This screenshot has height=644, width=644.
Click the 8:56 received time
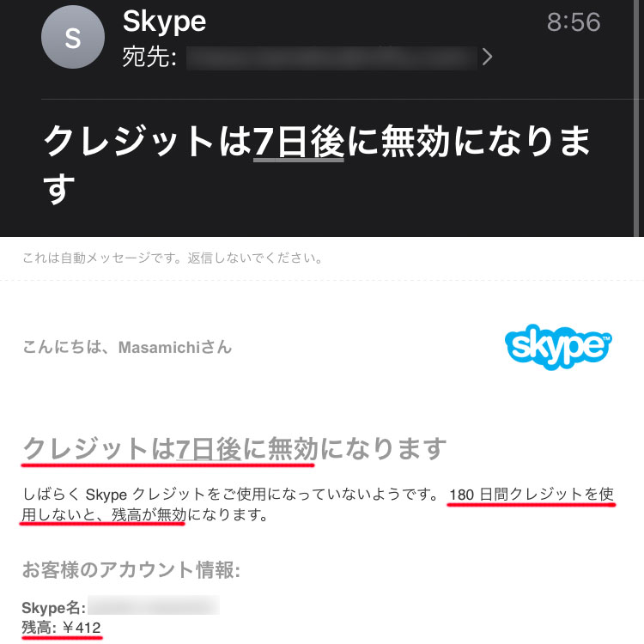[x=574, y=21]
